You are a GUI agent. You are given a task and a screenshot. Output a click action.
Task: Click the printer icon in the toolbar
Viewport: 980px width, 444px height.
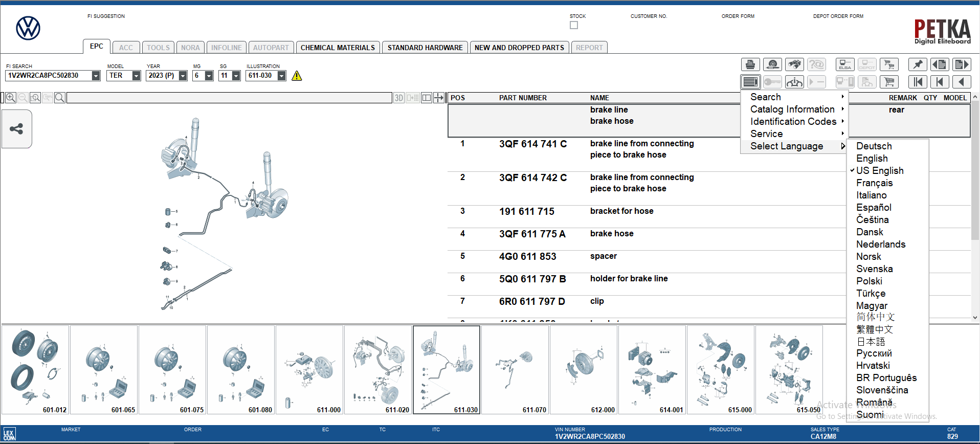pos(750,64)
